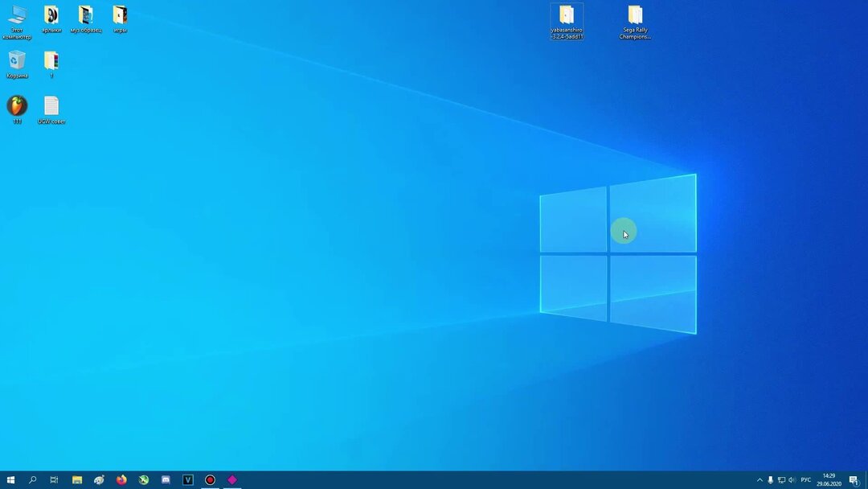The width and height of the screenshot is (868, 489).
Task: Open Task View from the taskbar
Action: [54, 479]
